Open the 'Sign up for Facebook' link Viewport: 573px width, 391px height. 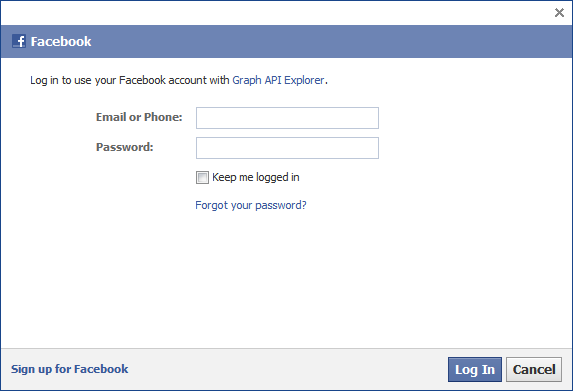69,369
